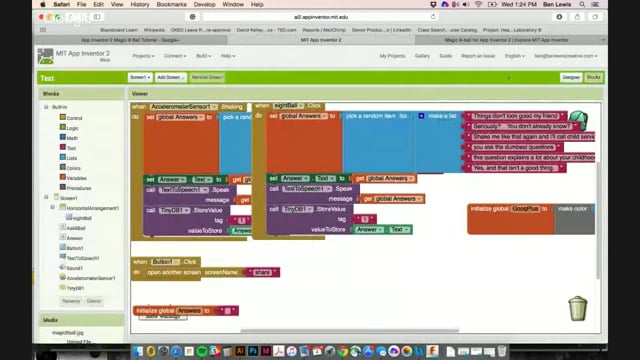Open Photoshop from the dock
This screenshot has height=360, width=640.
253,351
